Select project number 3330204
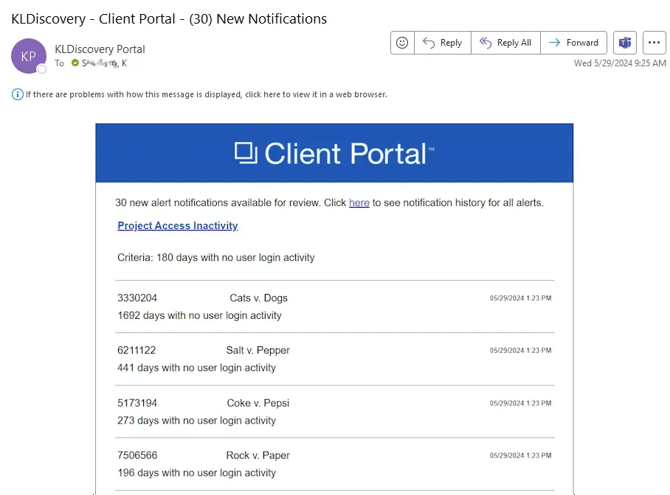 click(x=137, y=298)
